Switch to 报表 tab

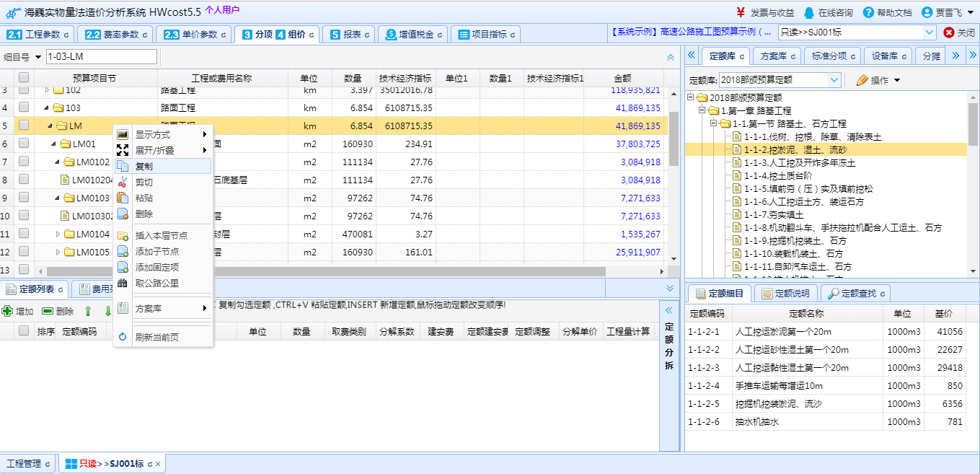349,34
